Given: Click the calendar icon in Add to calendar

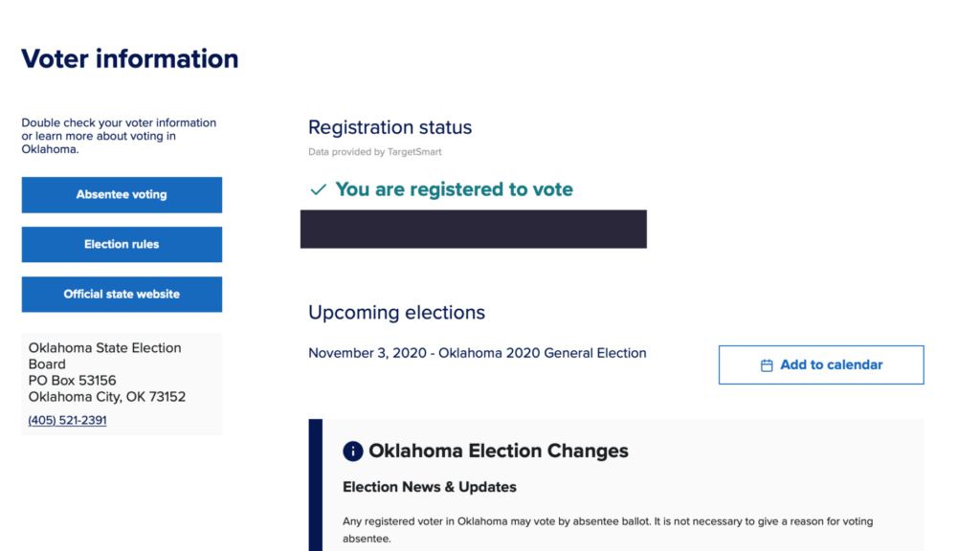Looking at the screenshot, I should [x=767, y=365].
